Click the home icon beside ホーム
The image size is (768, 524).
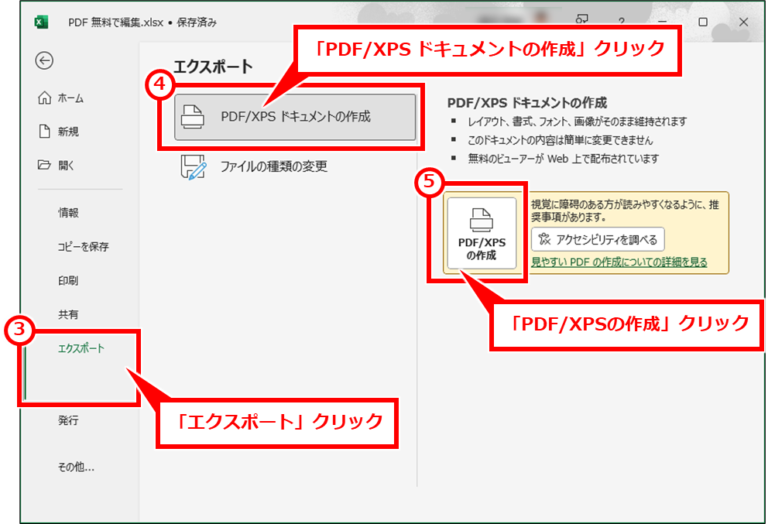coord(45,98)
